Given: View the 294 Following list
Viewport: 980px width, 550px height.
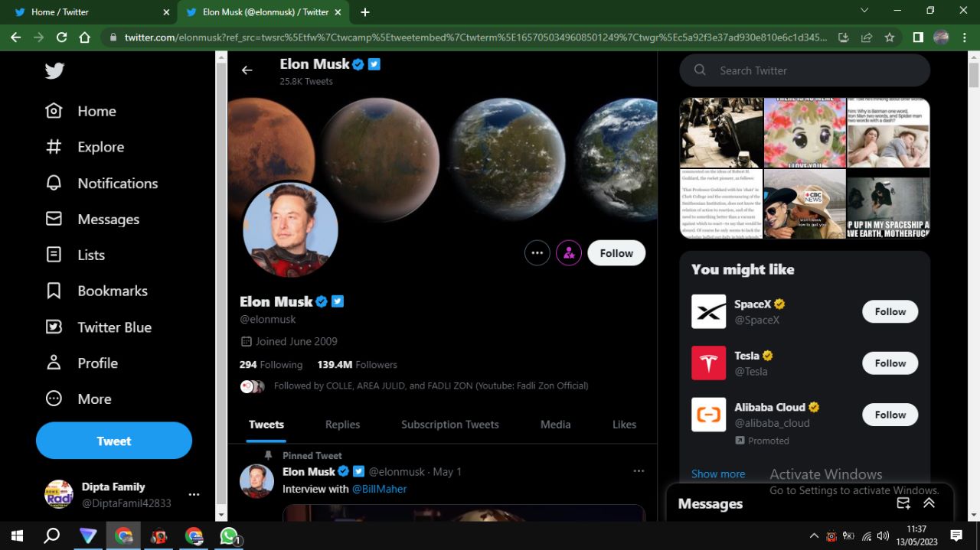Looking at the screenshot, I should pyautogui.click(x=271, y=365).
